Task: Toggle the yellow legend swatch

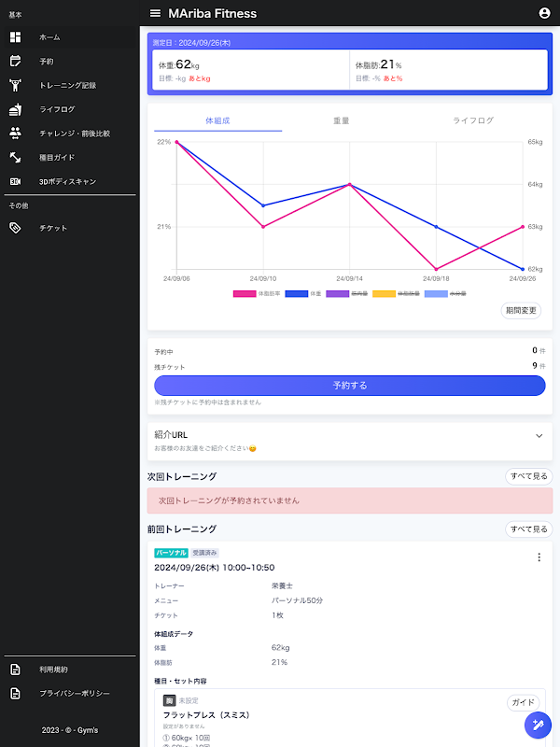Action: pyautogui.click(x=384, y=294)
